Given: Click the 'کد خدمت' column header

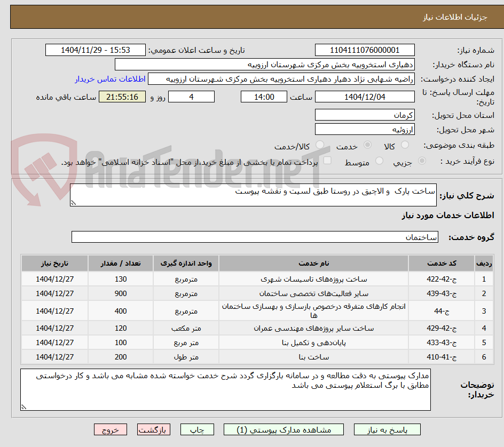Looking at the screenshot, I should pos(442,264).
